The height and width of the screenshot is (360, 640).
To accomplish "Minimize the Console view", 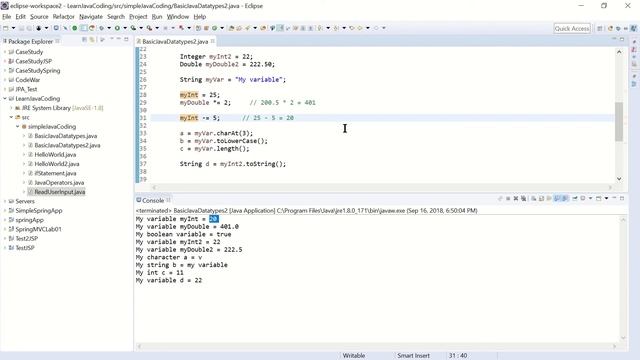I will point(614,198).
